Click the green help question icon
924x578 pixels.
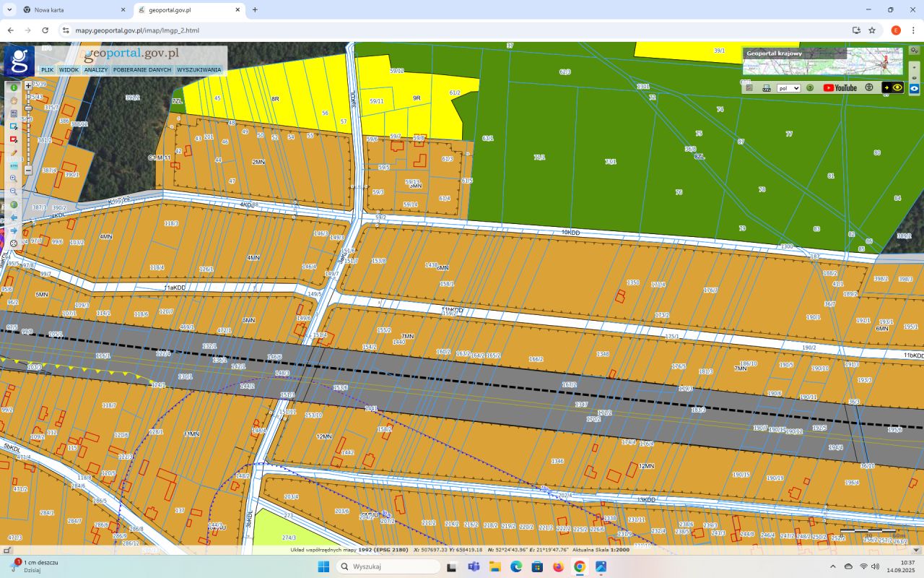[x=810, y=88]
